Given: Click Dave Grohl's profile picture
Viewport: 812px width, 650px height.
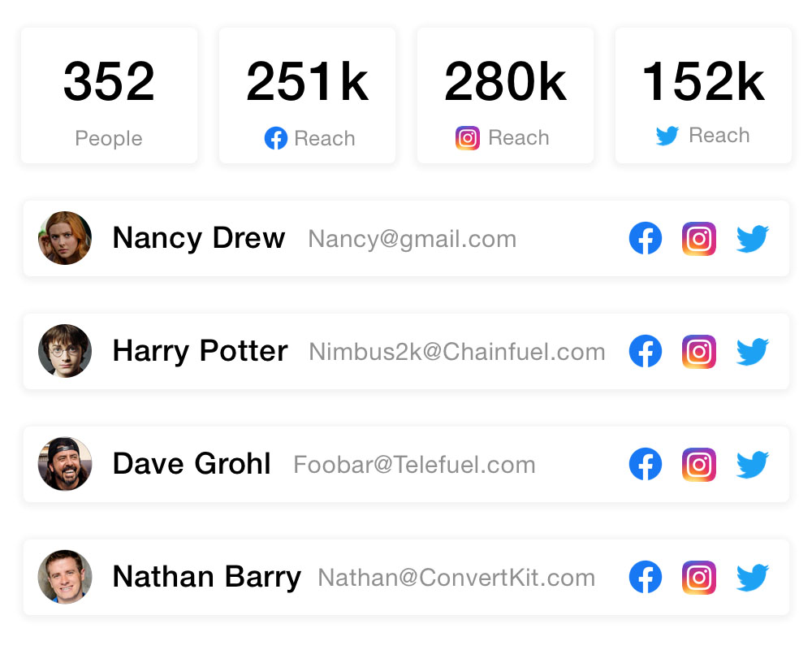Looking at the screenshot, I should coord(65,464).
